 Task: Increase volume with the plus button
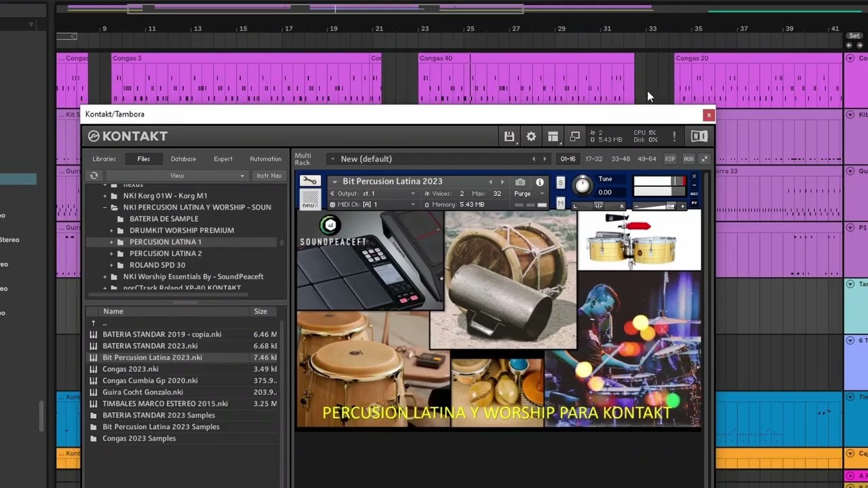[x=682, y=206]
